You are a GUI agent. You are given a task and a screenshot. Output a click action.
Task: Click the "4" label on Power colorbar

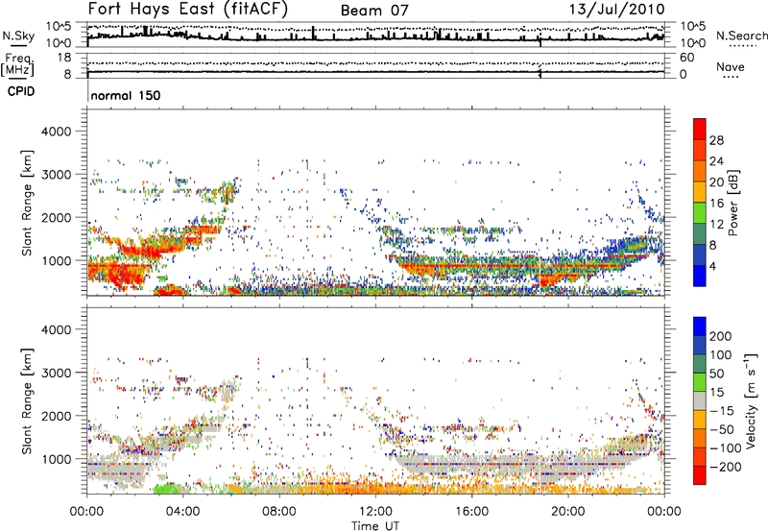coord(713,266)
